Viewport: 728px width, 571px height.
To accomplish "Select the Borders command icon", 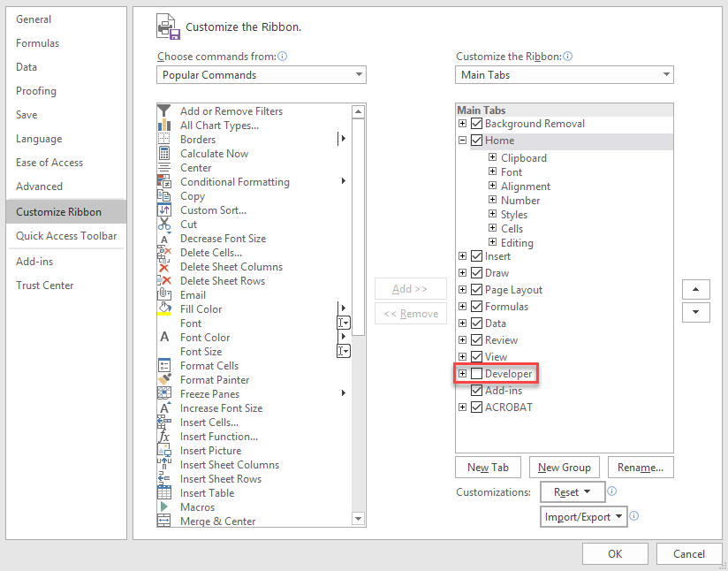I will (x=163, y=140).
